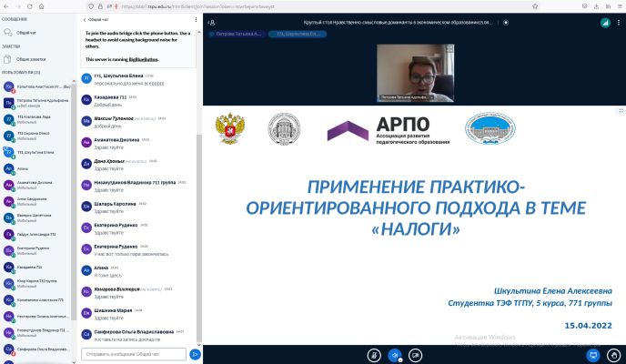Click the browser back arrow

click(6, 6)
